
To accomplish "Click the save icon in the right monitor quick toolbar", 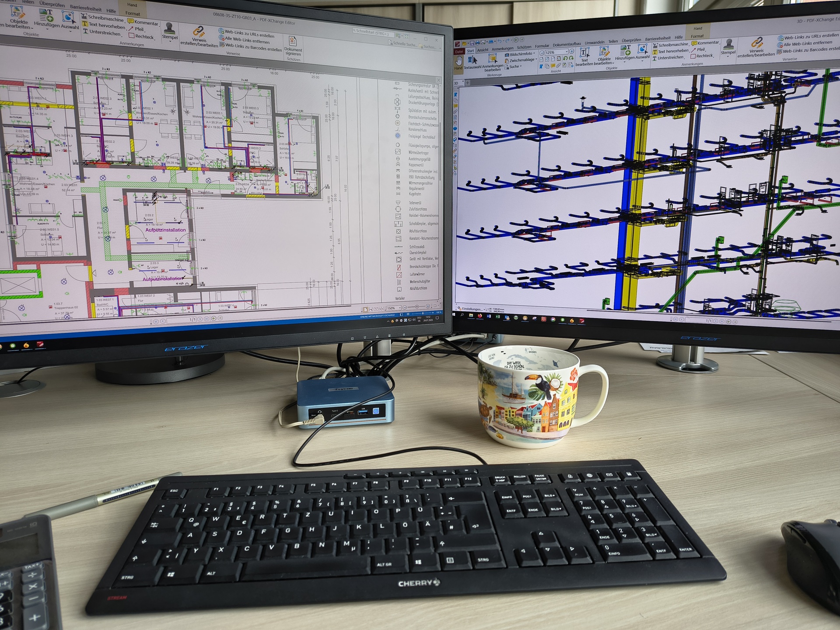I will pos(472,43).
